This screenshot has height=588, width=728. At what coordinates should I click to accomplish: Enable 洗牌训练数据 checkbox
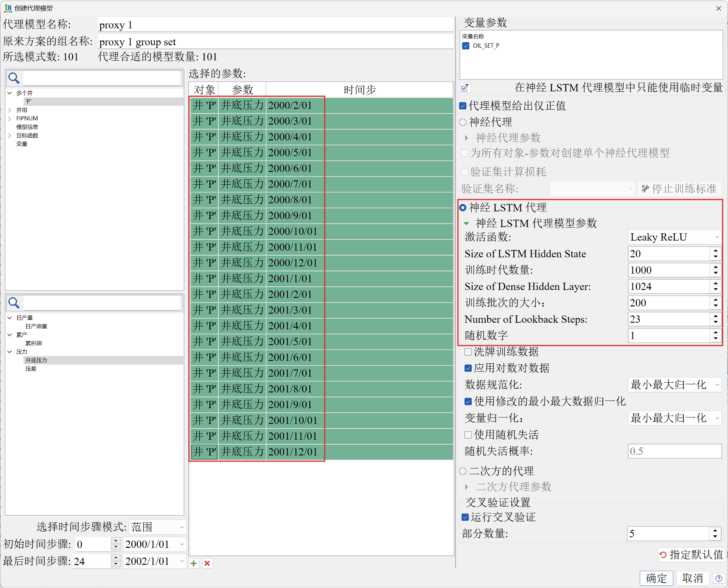[468, 352]
